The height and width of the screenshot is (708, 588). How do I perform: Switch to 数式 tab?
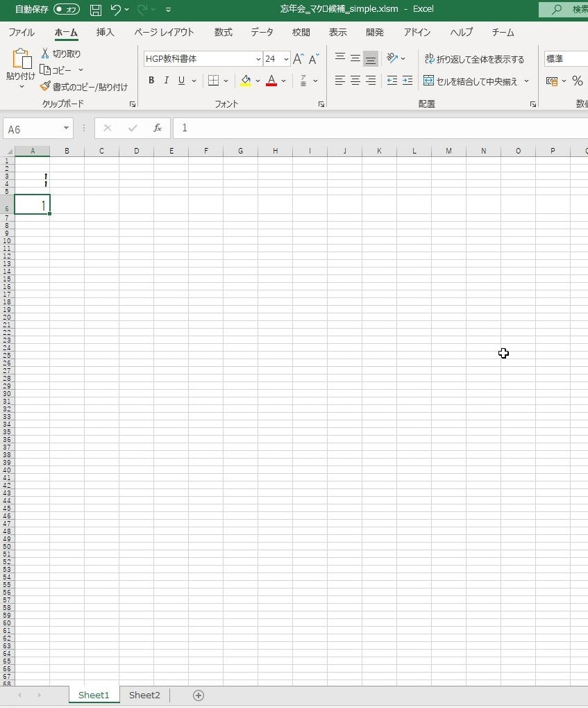tap(224, 33)
